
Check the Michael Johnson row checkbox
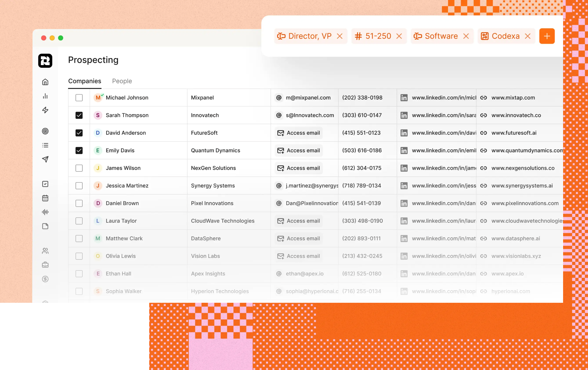[x=79, y=98]
